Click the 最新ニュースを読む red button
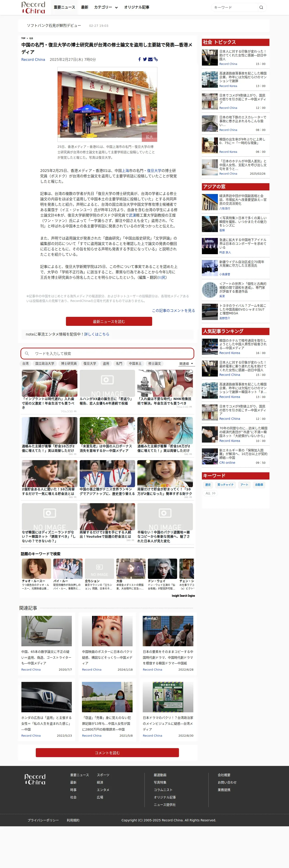This screenshot has width=289, height=868. coord(109,322)
